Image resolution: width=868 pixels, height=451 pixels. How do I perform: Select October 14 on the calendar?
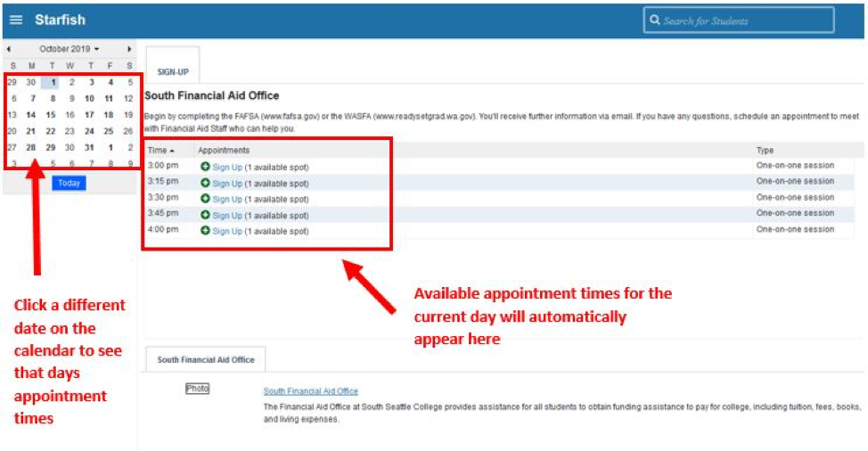pyautogui.click(x=31, y=115)
